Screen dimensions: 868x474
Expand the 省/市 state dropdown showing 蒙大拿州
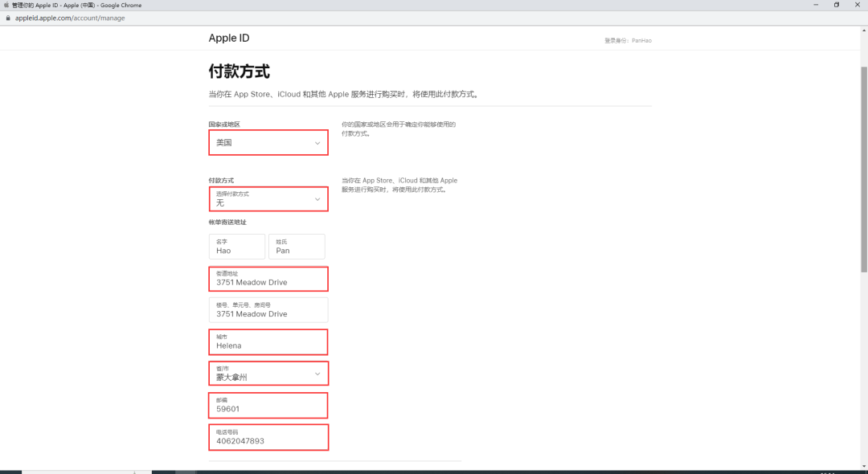pyautogui.click(x=268, y=374)
